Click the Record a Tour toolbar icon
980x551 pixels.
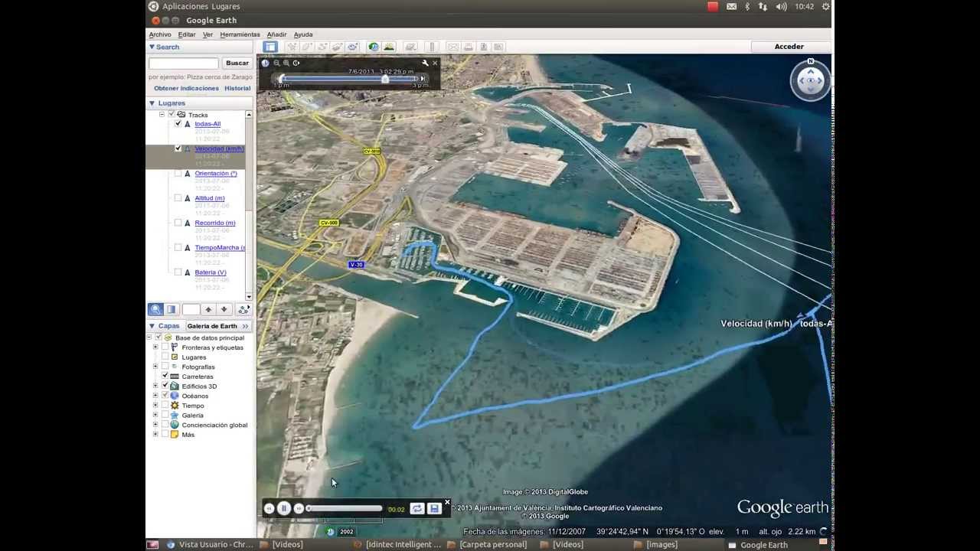[353, 47]
